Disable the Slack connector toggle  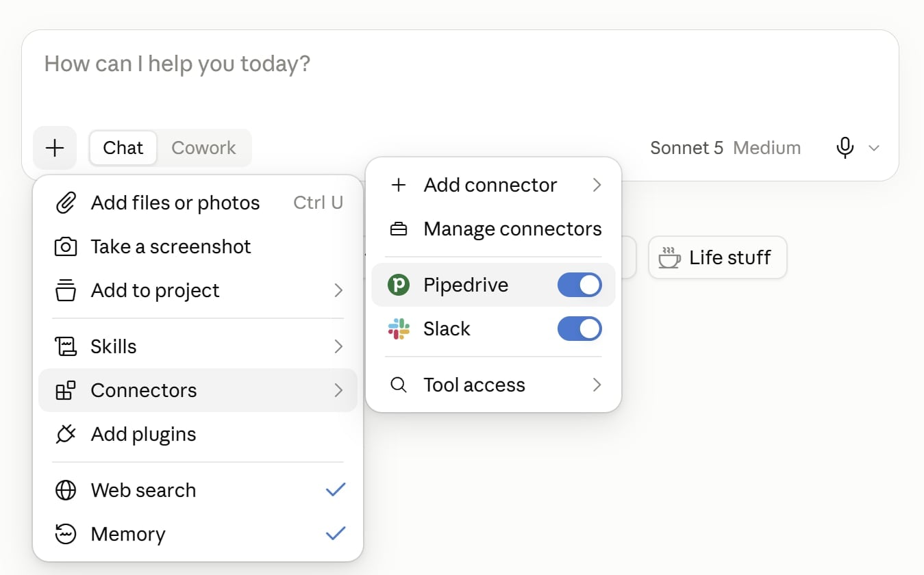pyautogui.click(x=579, y=329)
